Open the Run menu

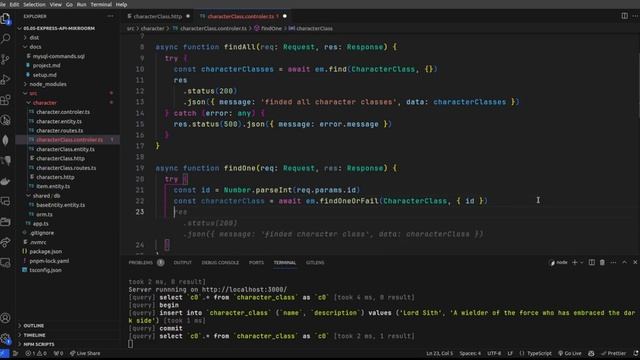tap(81, 4)
